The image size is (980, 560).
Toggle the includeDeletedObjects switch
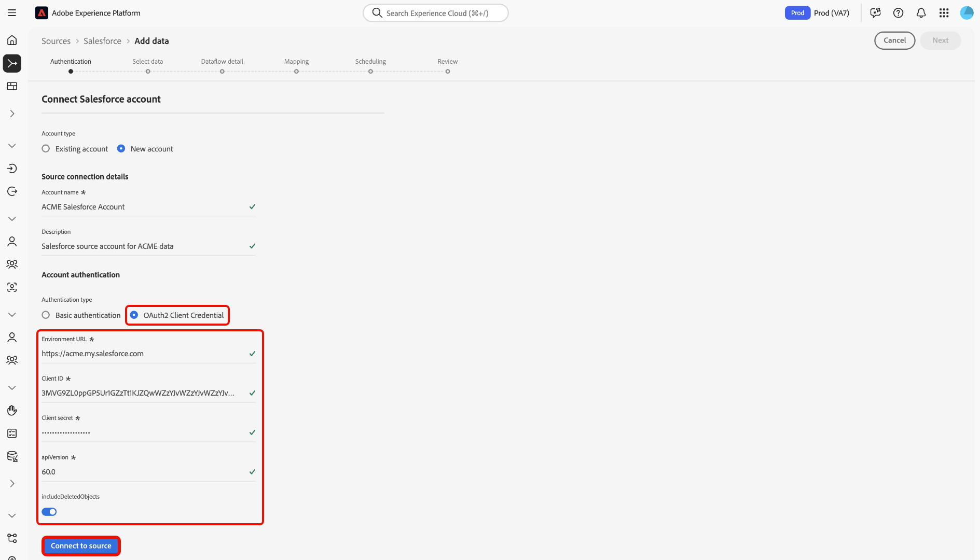coord(49,512)
